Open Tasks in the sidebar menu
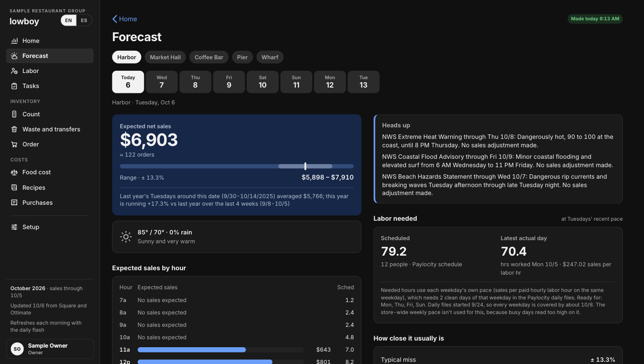 50,86
